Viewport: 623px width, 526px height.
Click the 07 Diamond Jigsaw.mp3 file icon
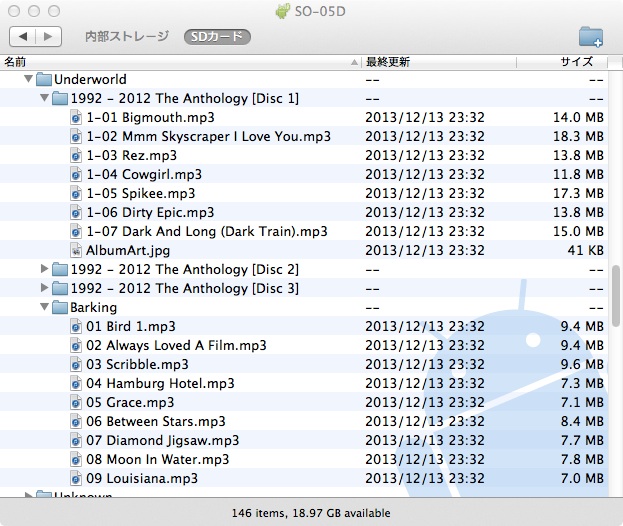[x=76, y=441]
